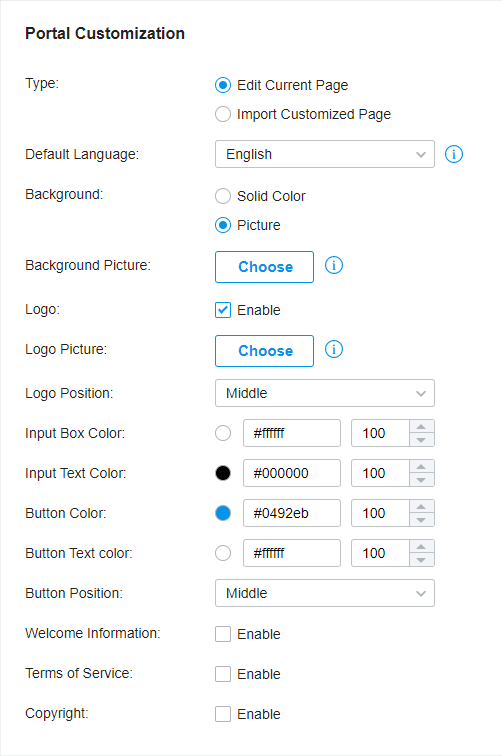Choose a Background Picture file
502x756 pixels.
coord(264,267)
